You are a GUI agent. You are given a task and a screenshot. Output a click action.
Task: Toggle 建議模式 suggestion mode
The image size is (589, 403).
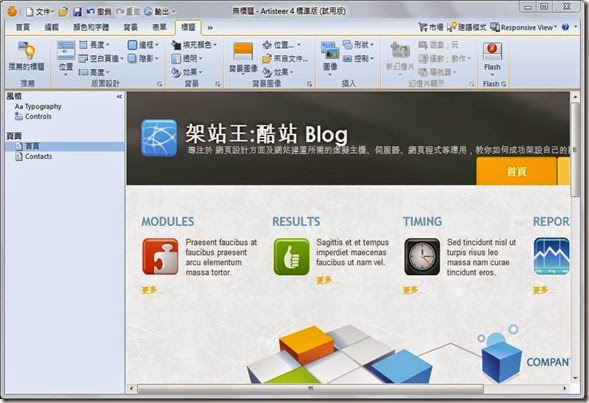[x=466, y=27]
